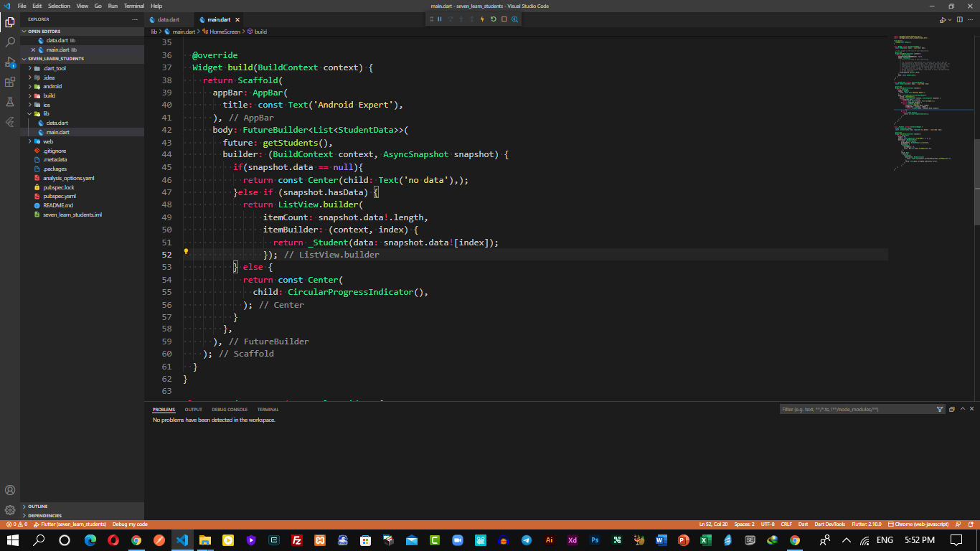The image size is (980, 551).
Task: Restart the debug session
Action: [x=493, y=19]
